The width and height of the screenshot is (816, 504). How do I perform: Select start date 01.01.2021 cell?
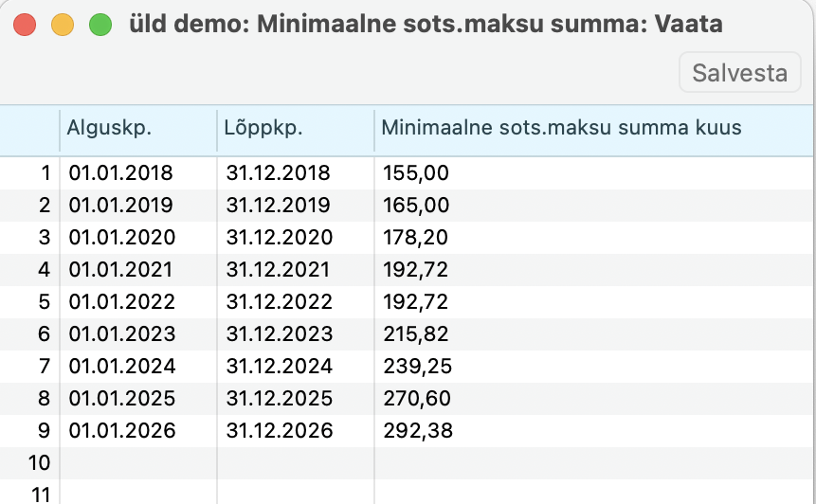pyautogui.click(x=121, y=270)
